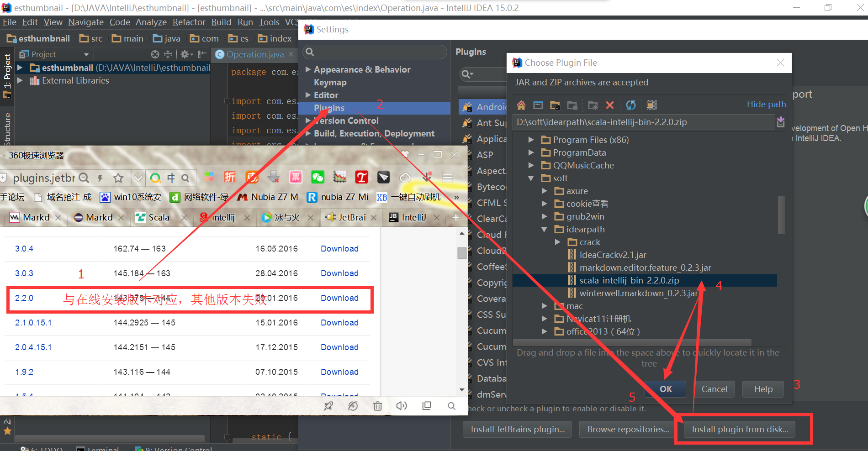Viewport: 868px width, 451px height.
Task: Click Download link for version 2.2.0
Action: tap(339, 298)
